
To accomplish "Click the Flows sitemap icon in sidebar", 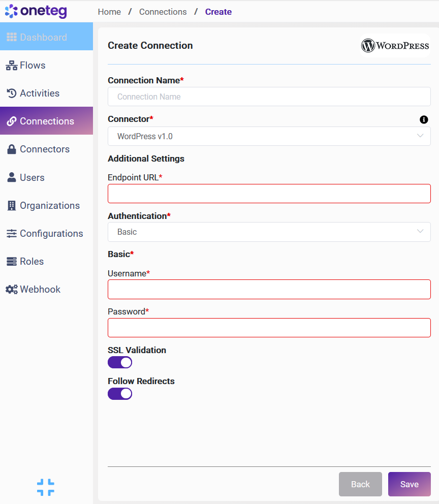I will (x=11, y=66).
